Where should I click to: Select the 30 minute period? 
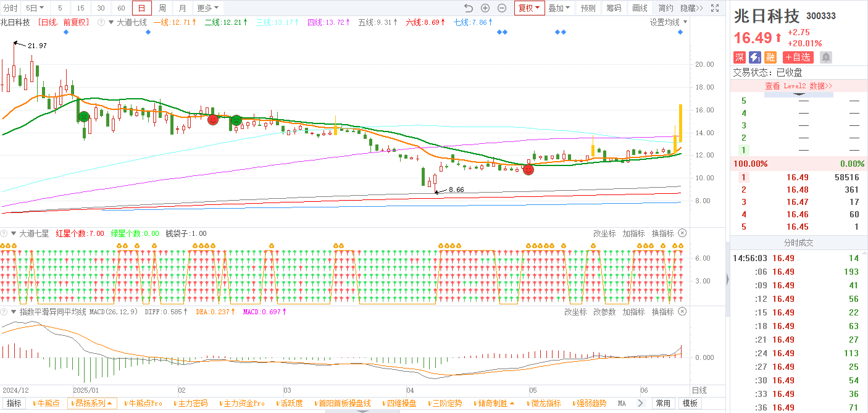(x=101, y=8)
